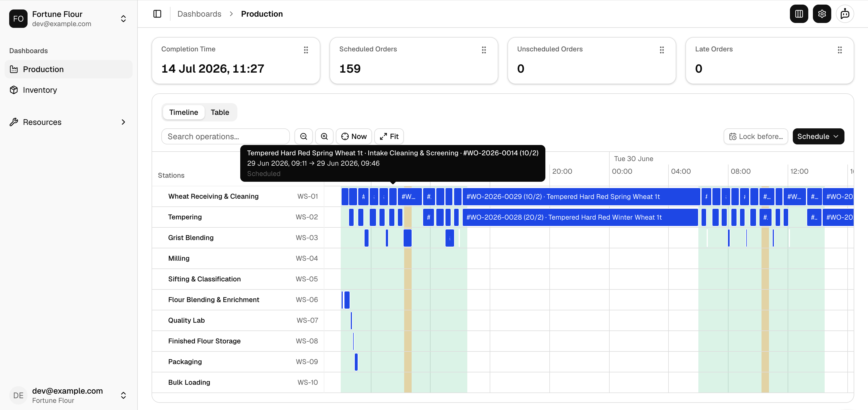The width and height of the screenshot is (868, 410).
Task: Click the Tue 30 June date header
Action: pos(633,159)
